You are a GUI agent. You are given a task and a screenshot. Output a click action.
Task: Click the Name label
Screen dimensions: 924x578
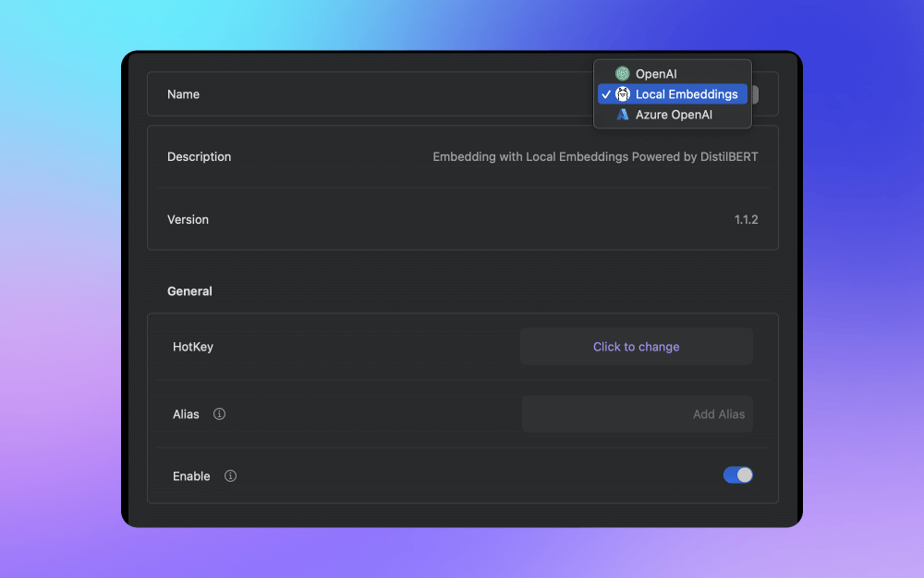pyautogui.click(x=183, y=94)
